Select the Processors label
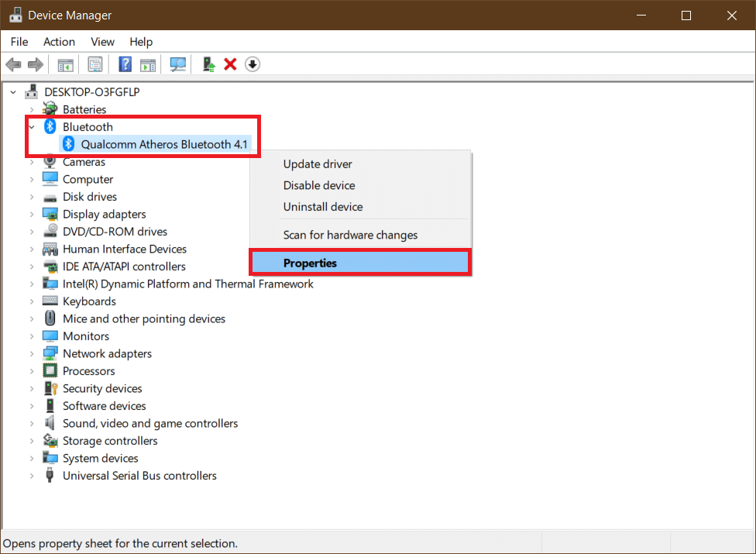The image size is (756, 554). click(89, 371)
